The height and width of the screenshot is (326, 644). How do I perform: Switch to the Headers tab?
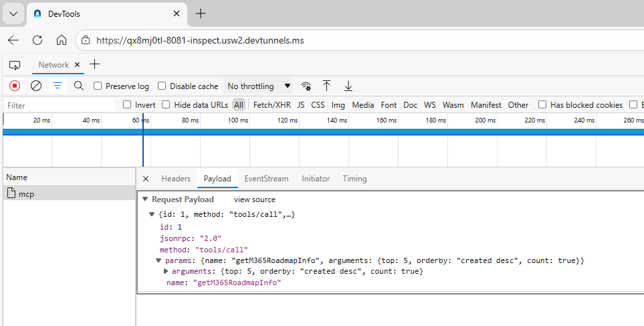176,179
